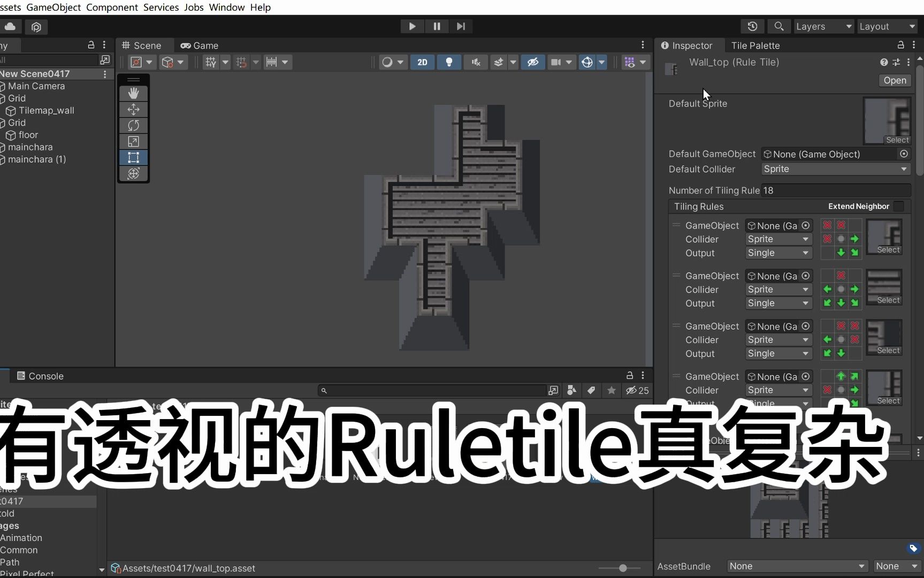Click the Open button for Wall_top
924x578 pixels.
click(x=895, y=80)
